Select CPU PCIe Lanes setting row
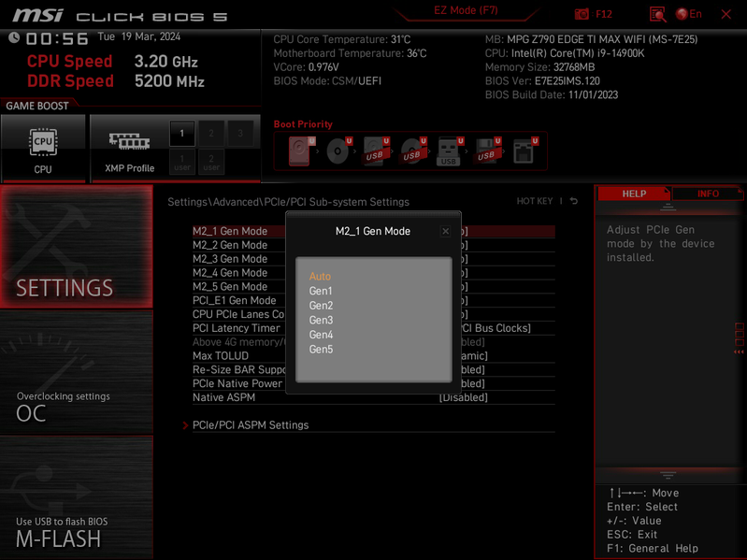The width and height of the screenshot is (747, 560). point(374,314)
